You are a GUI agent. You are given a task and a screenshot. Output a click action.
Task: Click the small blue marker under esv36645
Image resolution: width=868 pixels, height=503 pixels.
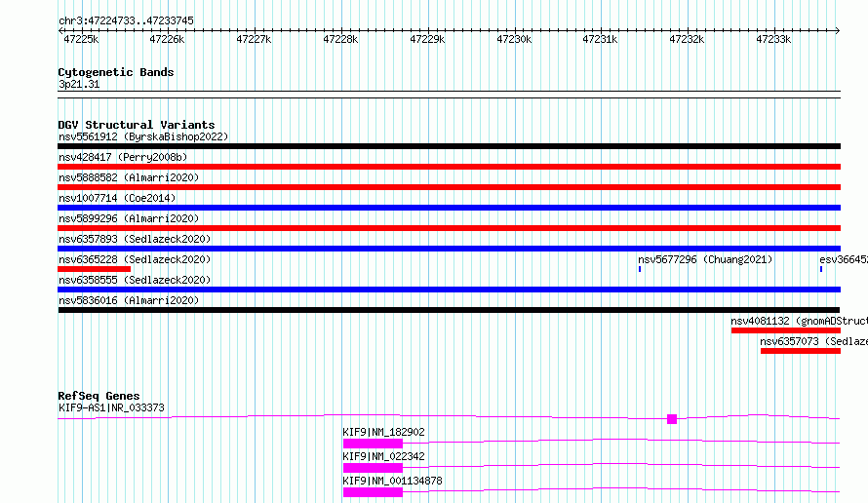821,269
